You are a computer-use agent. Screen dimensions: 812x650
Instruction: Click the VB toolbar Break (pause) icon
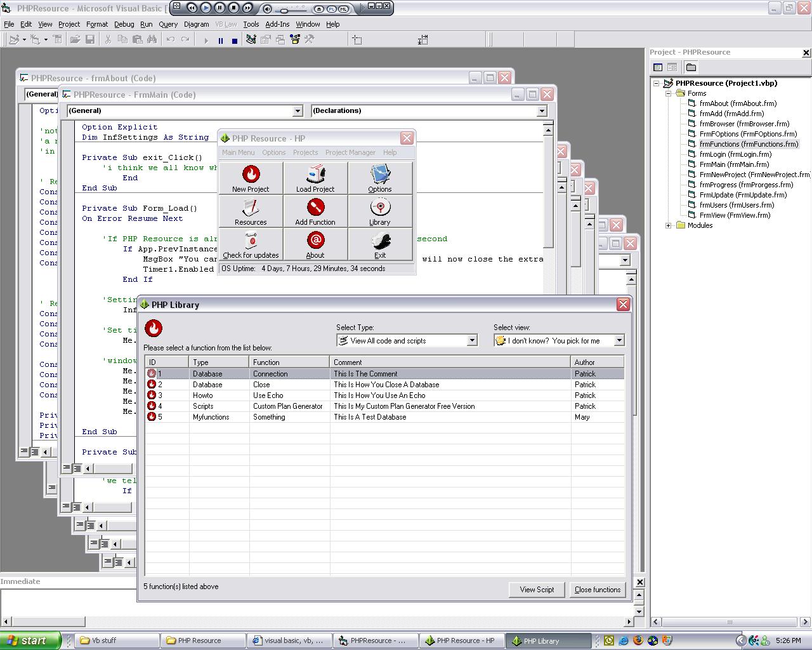220,40
